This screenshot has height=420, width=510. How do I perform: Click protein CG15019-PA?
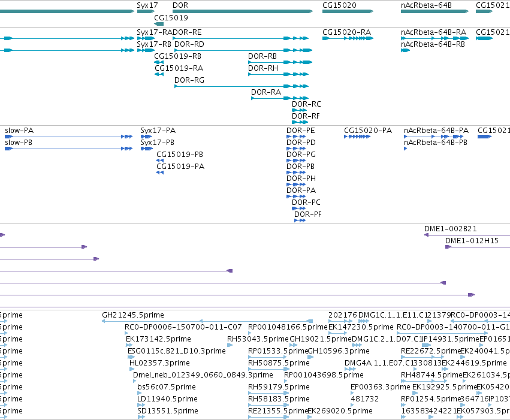tap(180, 167)
